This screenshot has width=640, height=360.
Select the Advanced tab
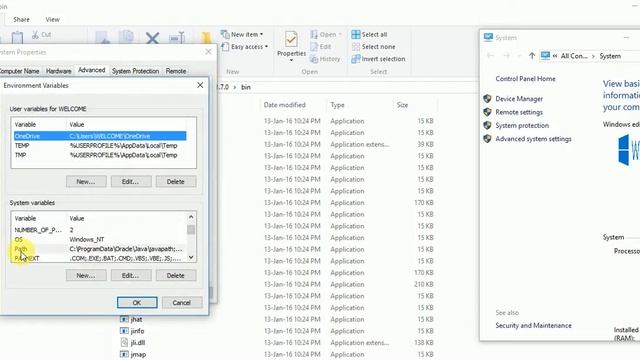click(91, 70)
